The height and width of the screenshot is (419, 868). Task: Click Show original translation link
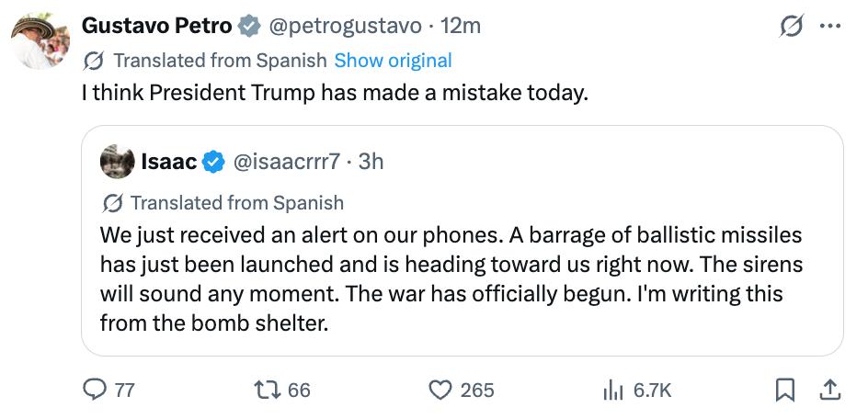[393, 61]
